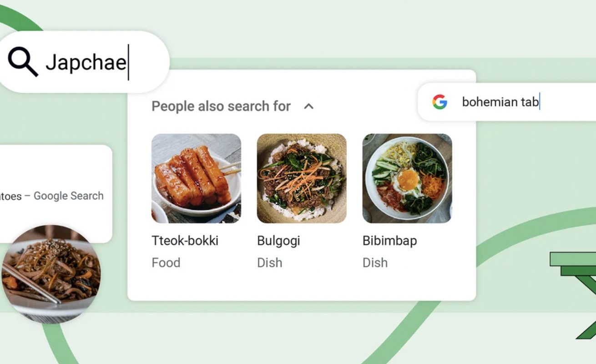The image size is (596, 364).
Task: Click the Google G logo icon
Action: click(439, 102)
